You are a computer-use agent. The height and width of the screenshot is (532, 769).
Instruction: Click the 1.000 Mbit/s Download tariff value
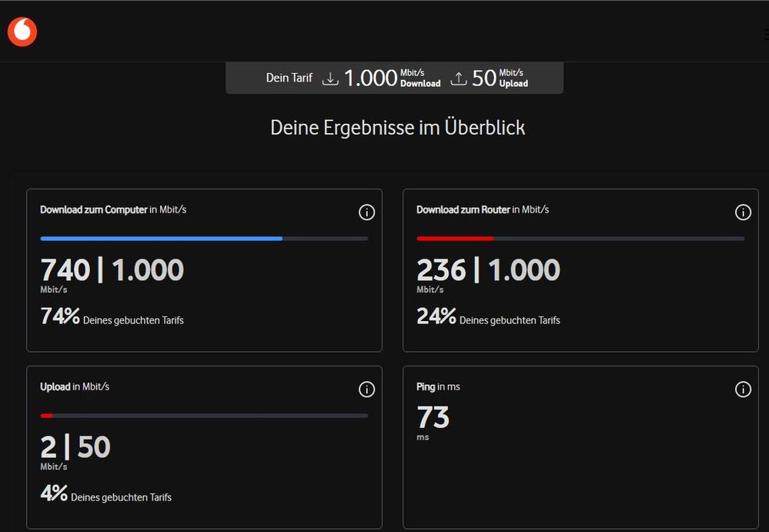392,78
